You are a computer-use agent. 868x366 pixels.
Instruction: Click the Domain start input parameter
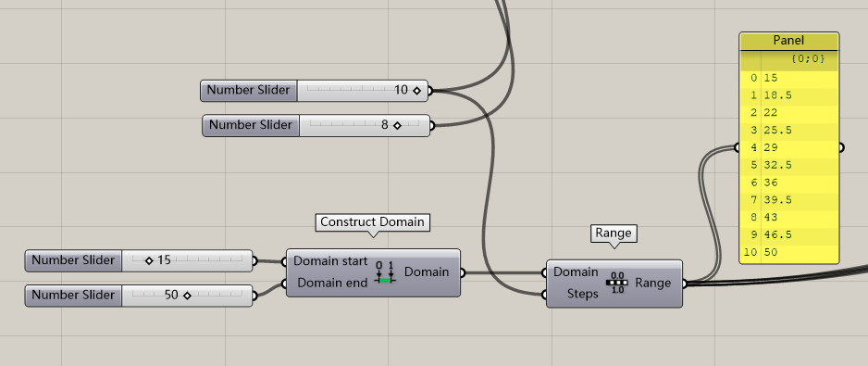pos(330,260)
